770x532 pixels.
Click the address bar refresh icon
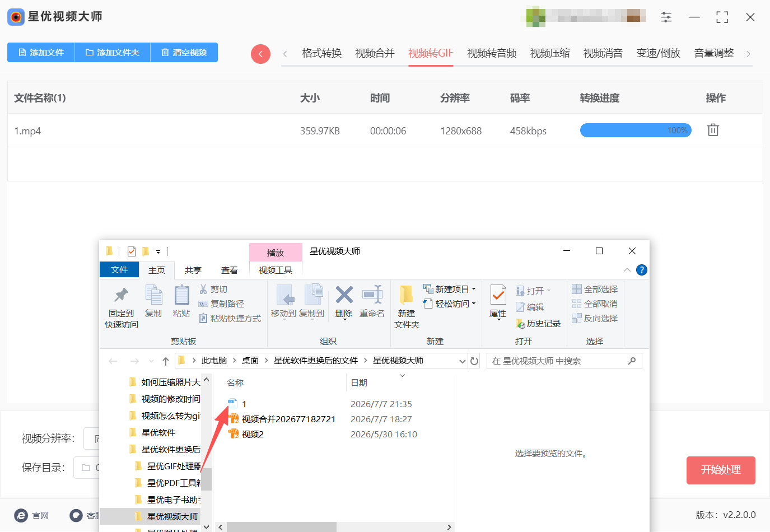pyautogui.click(x=474, y=361)
